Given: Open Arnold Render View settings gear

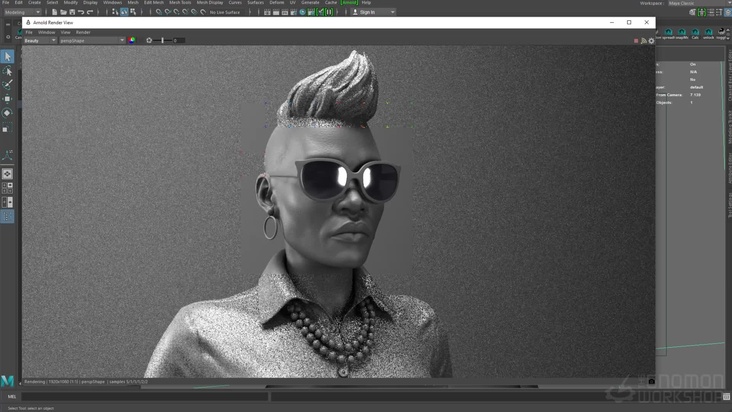Looking at the screenshot, I should tap(651, 41).
